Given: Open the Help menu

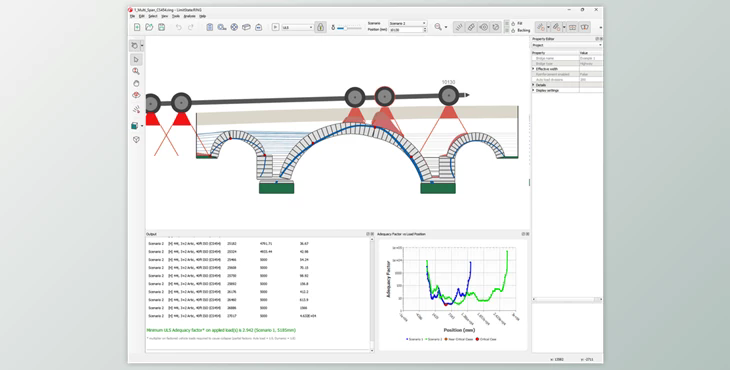Looking at the screenshot, I should 203,16.
